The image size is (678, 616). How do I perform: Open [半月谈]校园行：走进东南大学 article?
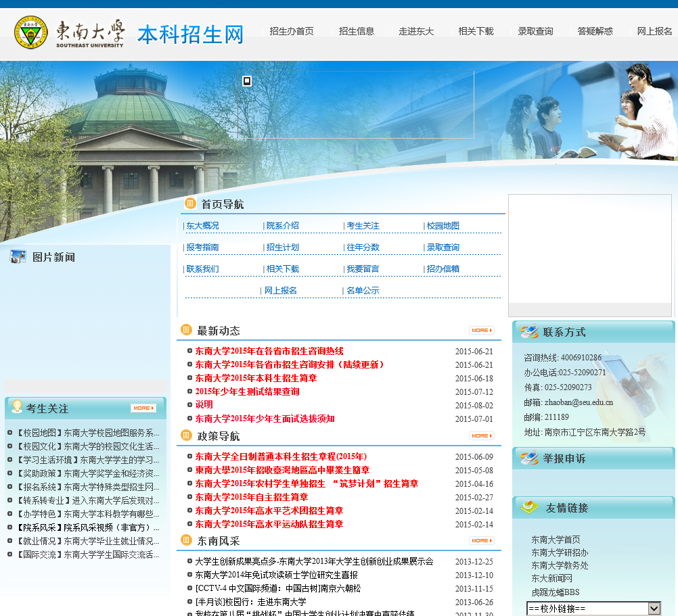[250, 602]
